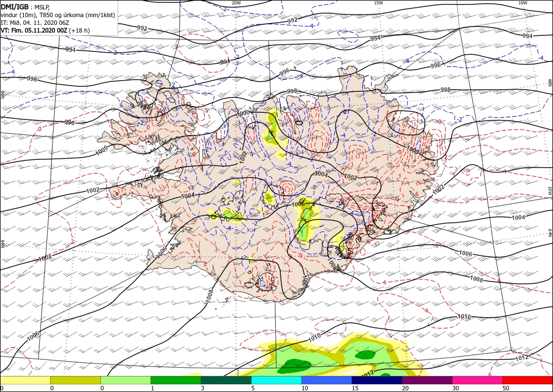This screenshot has height=392, width=553.
Task: Click the '20W' longitude label
Action: coord(237,2)
